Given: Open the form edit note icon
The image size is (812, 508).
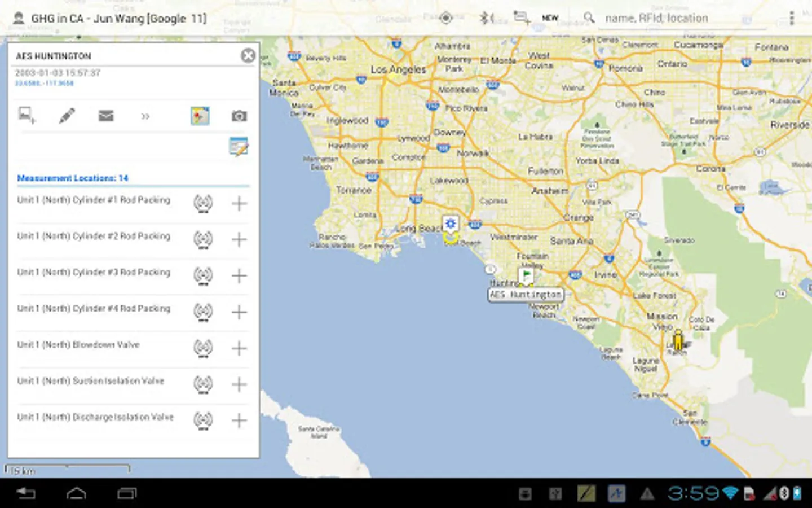Looking at the screenshot, I should coord(239,147).
